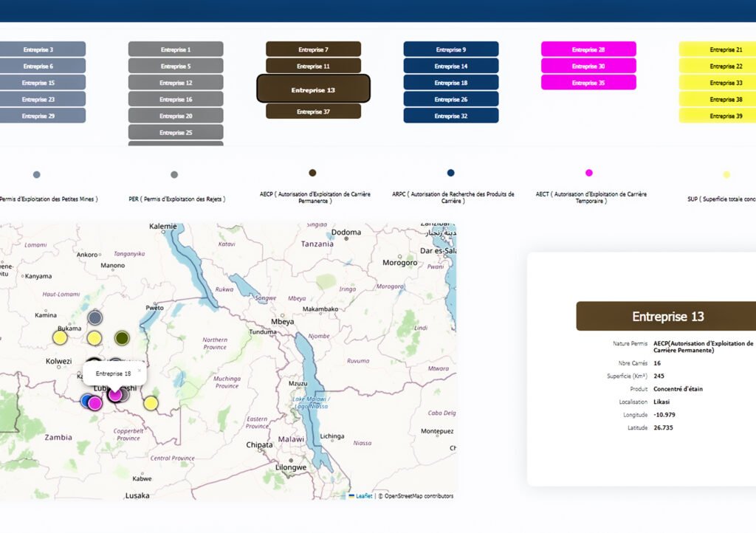This screenshot has height=533, width=756.
Task: Click the PER Permis d'Exploitation des Rejets label
Action: (177, 199)
